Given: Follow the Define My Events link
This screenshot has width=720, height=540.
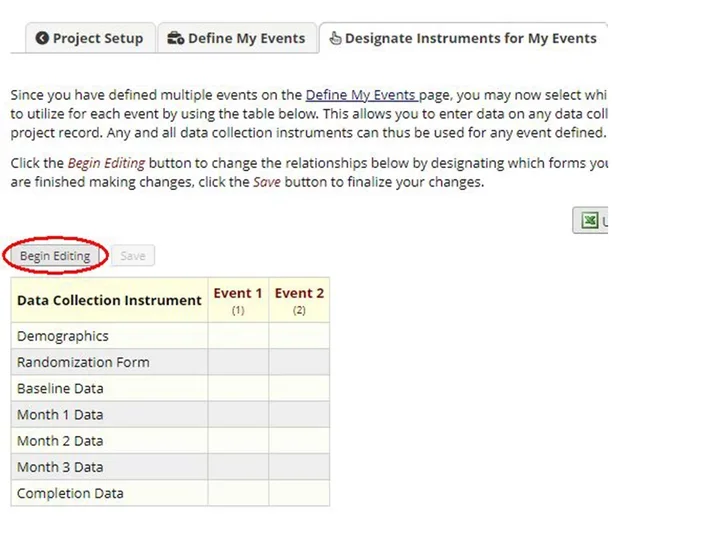Looking at the screenshot, I should pos(361,95).
